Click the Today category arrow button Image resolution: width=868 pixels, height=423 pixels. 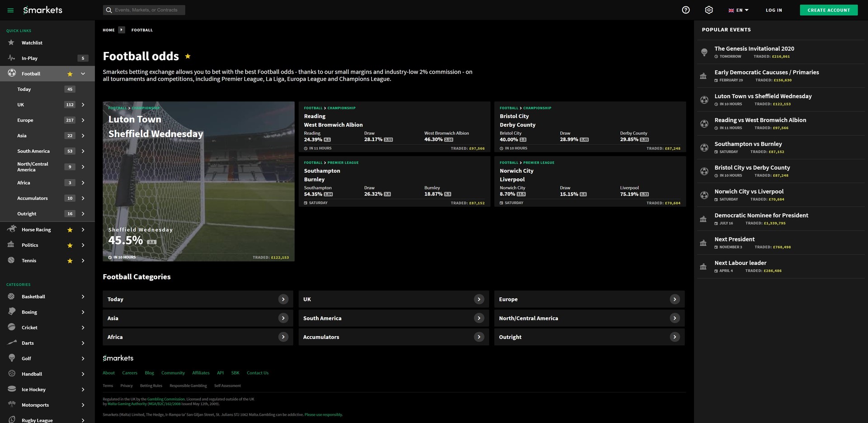pos(283,299)
